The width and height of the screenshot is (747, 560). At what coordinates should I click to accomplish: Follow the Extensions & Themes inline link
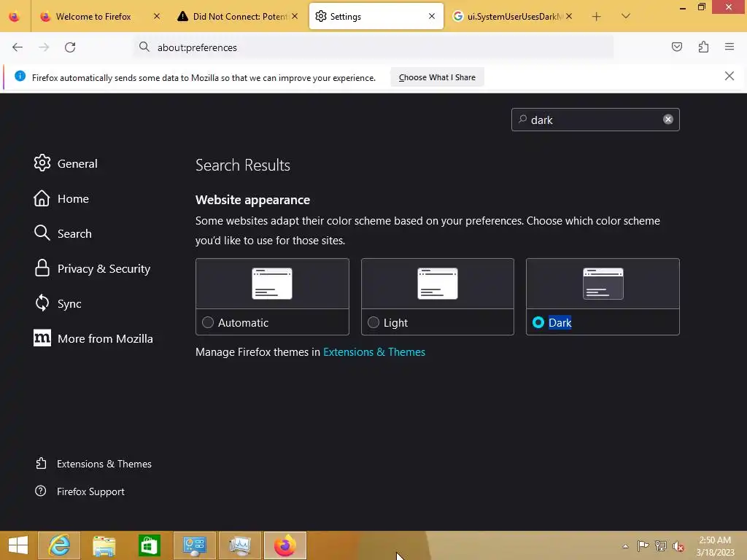click(374, 352)
